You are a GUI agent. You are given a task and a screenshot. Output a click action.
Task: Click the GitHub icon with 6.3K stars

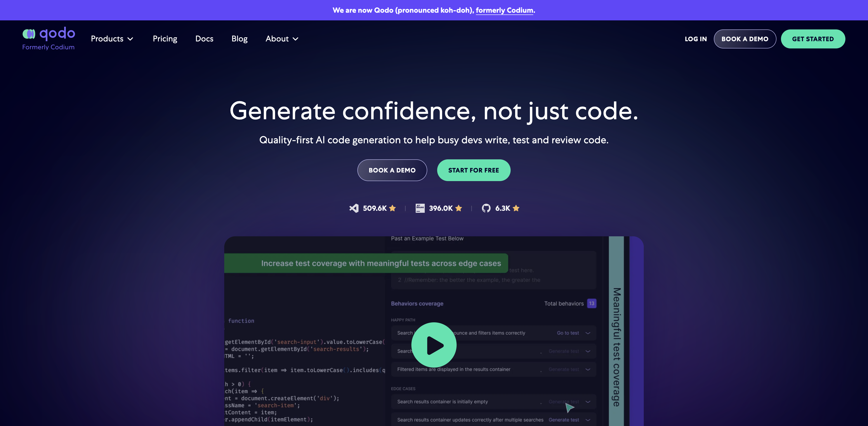coord(486,208)
